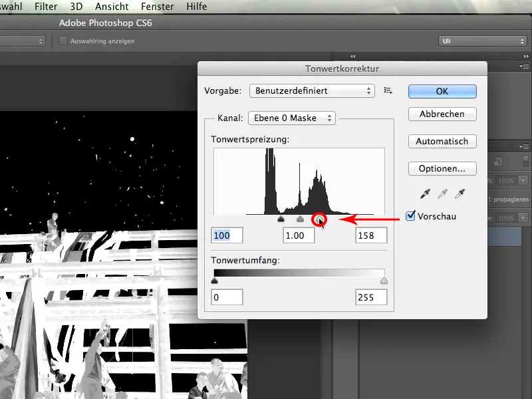The width and height of the screenshot is (532, 399).
Task: Click the Tonwertkorrektur dialog title bar
Action: pos(342,68)
